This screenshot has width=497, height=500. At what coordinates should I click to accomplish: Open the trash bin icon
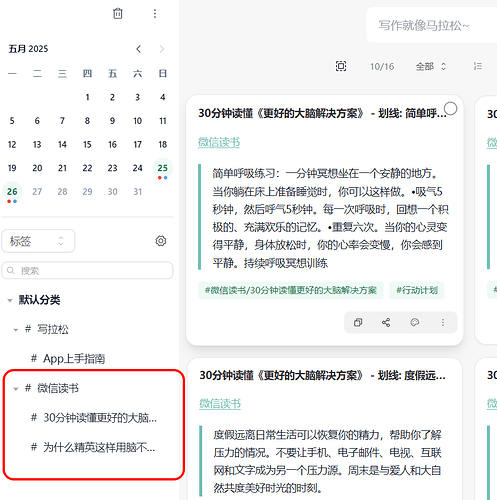118,14
